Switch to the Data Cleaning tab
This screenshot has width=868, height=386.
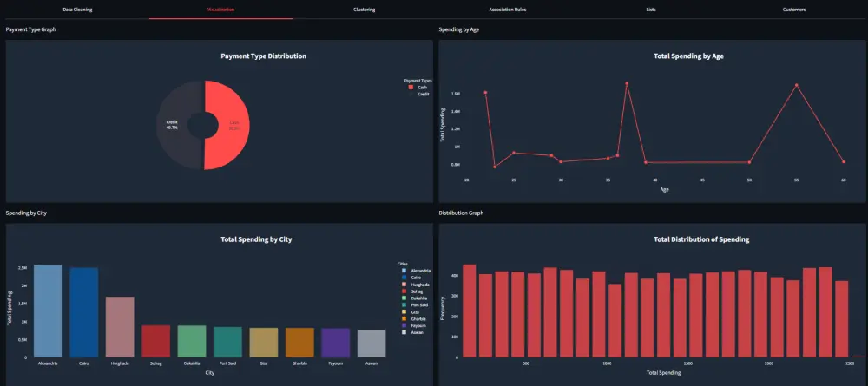[77, 10]
